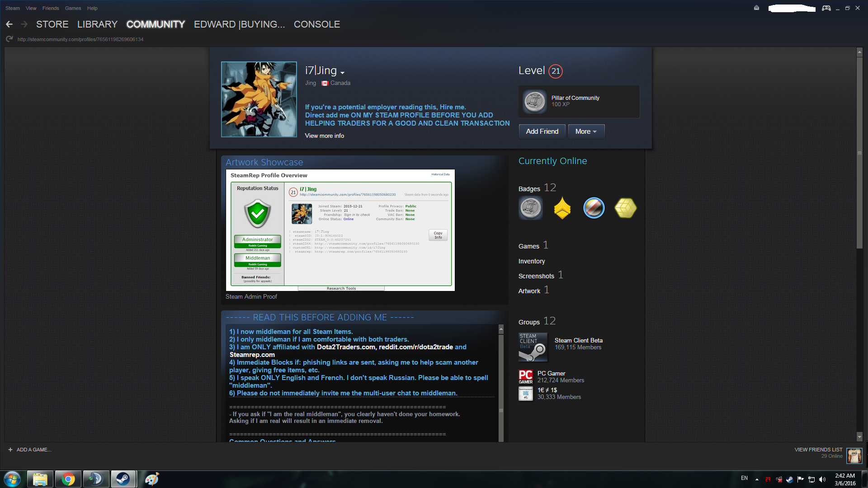Open Google Chrome from the taskbar

tap(68, 479)
